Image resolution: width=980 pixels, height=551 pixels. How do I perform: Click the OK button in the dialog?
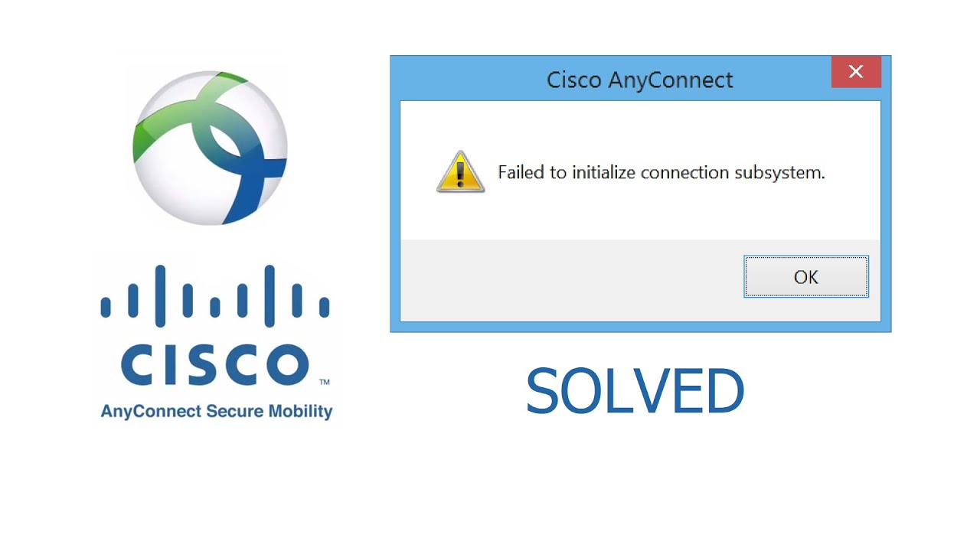806,277
